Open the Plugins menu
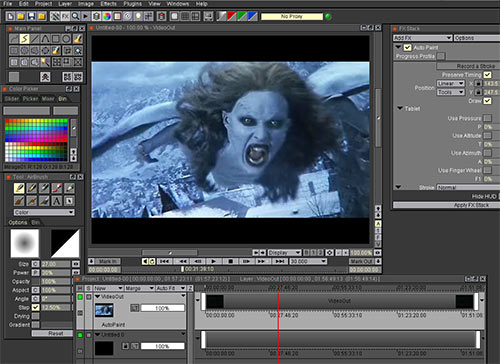The height and width of the screenshot is (364, 500). pos(132,4)
